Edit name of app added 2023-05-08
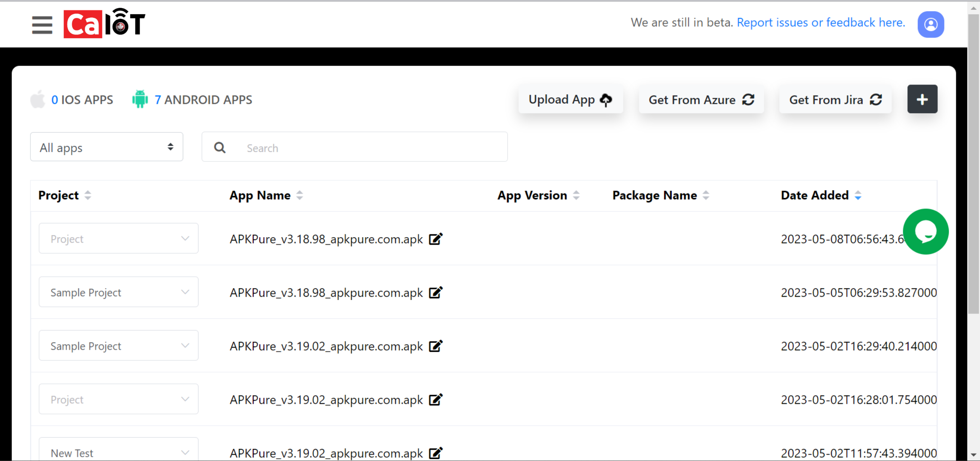Viewport: 980px width, 461px height. pyautogui.click(x=436, y=239)
